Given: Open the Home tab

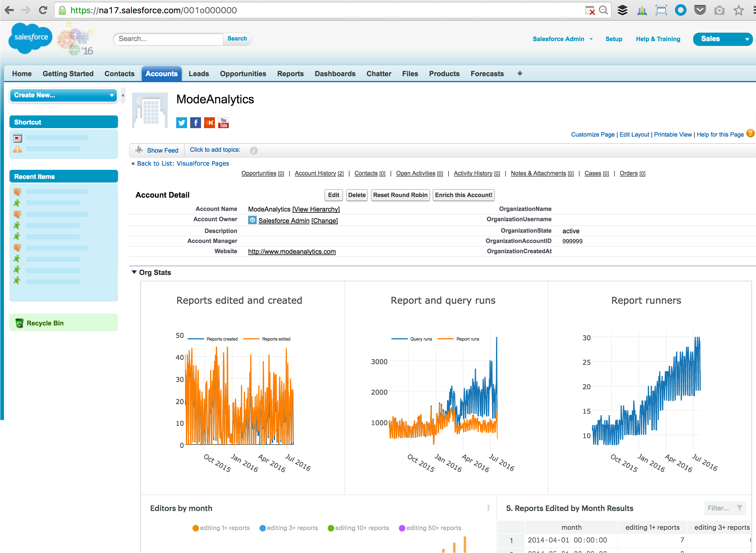Looking at the screenshot, I should (22, 74).
